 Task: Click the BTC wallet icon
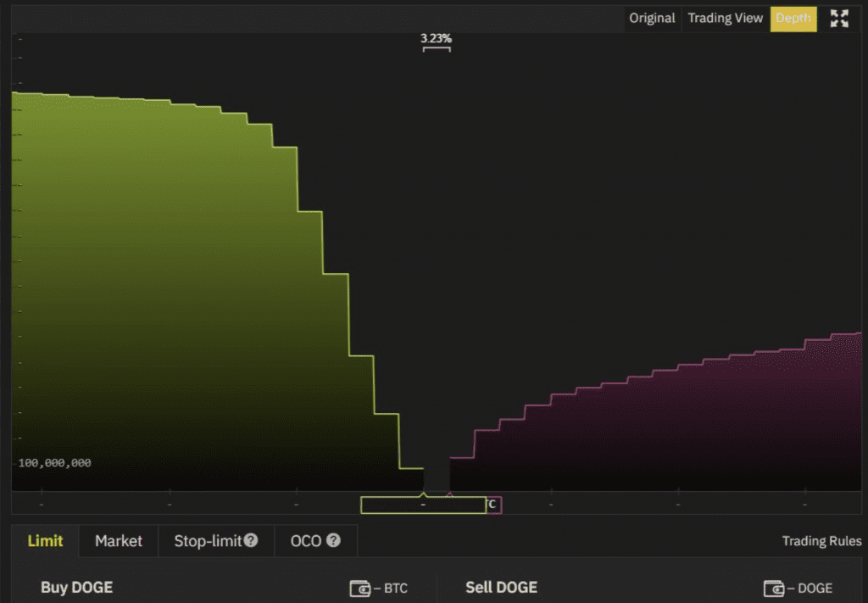click(359, 588)
